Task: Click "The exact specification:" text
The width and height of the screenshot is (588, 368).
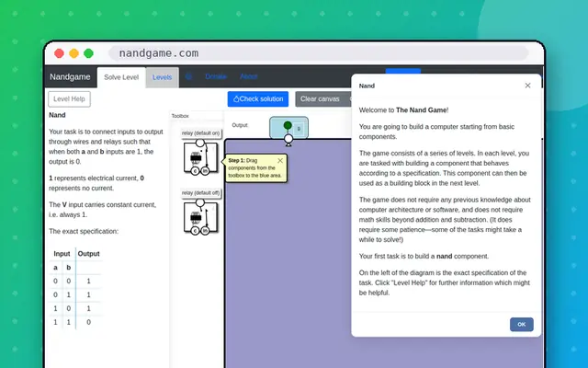Action: 84,231
